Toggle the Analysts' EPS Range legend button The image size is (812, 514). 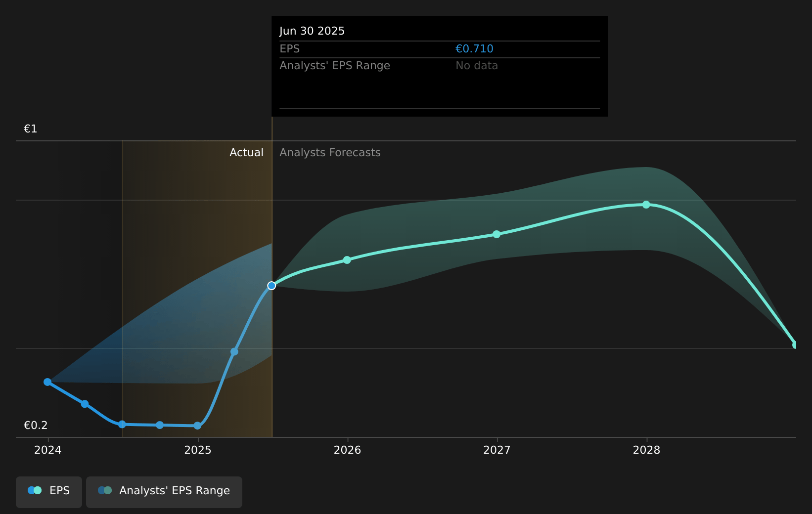click(164, 492)
